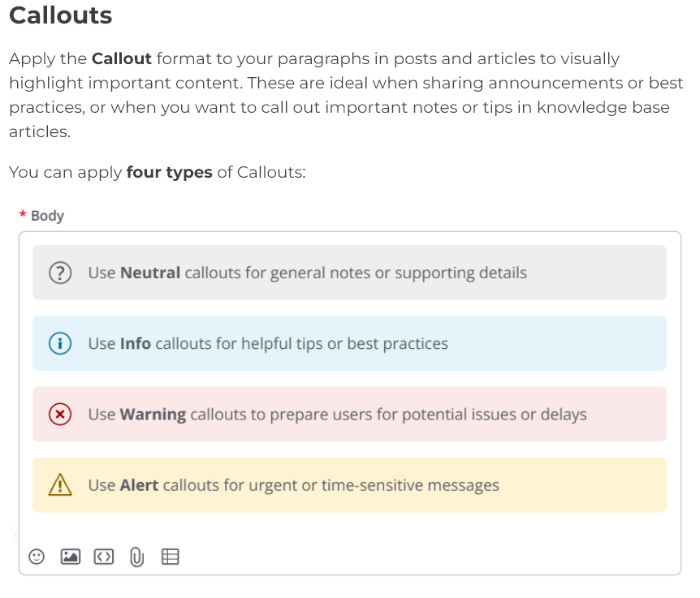Place cursor in Warning callout text line
This screenshot has width=700, height=598.
(338, 415)
